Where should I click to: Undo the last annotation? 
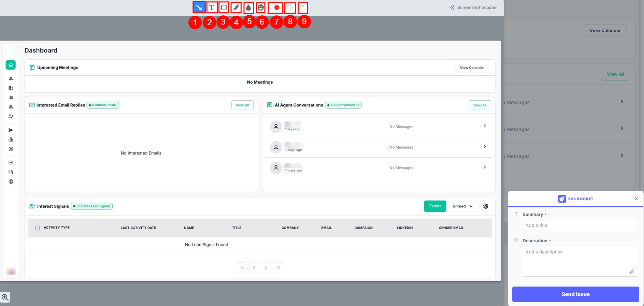click(x=289, y=8)
